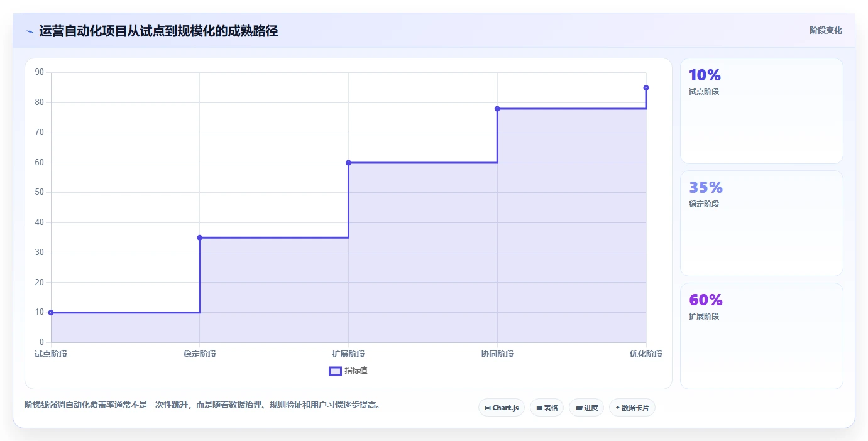
Task: Open the 60% 扩展阶段 card
Action: pyautogui.click(x=762, y=336)
